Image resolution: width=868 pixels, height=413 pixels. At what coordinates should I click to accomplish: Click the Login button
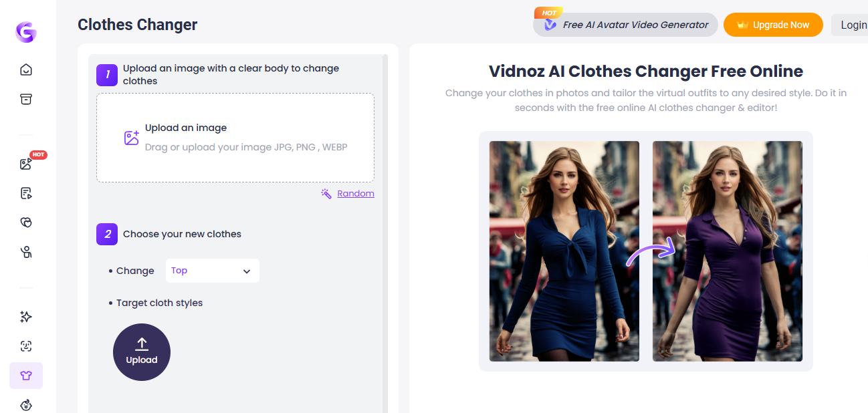coord(851,25)
